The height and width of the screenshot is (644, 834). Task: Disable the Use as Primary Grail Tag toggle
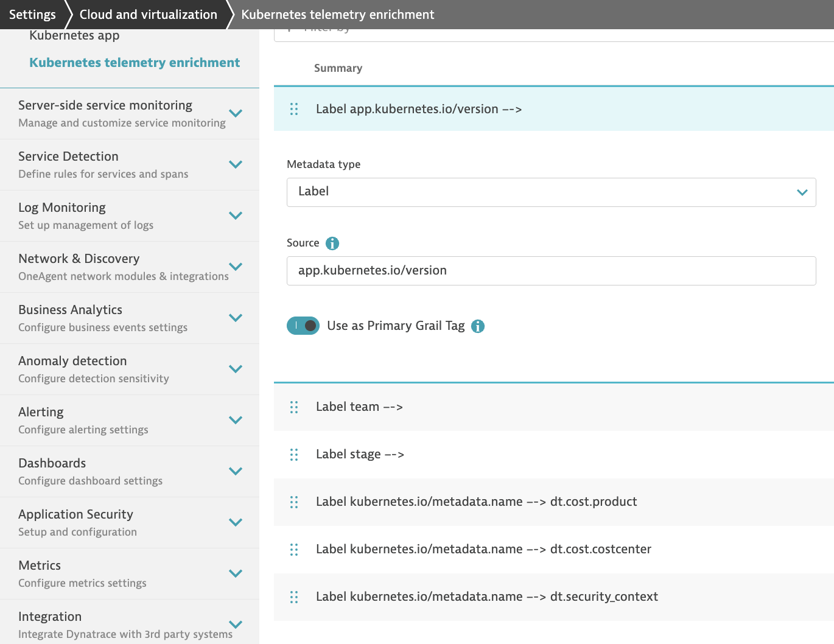tap(303, 326)
